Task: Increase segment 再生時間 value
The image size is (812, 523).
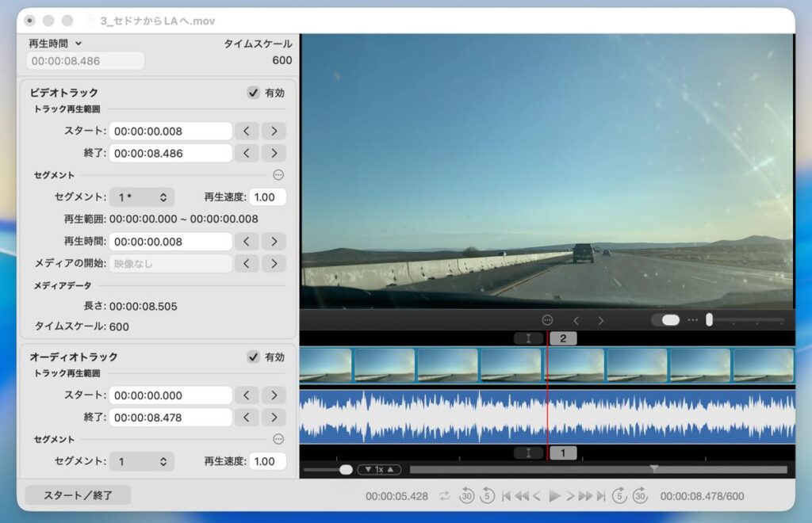Action: point(274,242)
